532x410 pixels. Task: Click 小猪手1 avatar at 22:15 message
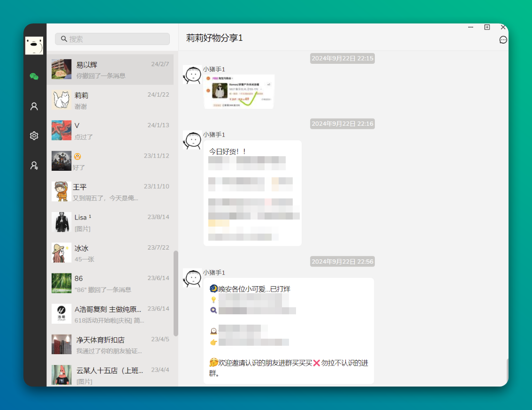(x=192, y=75)
